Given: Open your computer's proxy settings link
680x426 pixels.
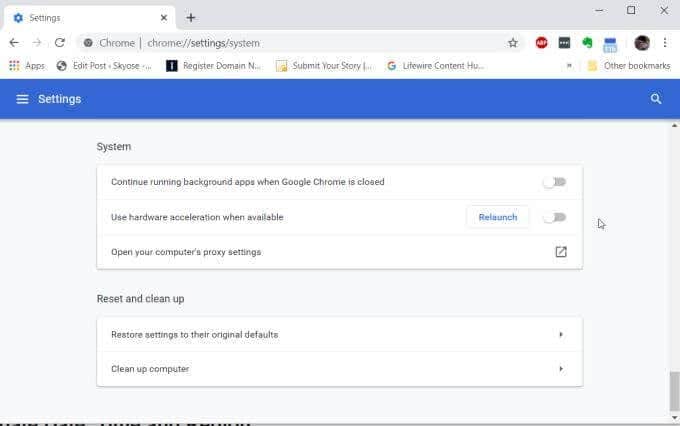Looking at the screenshot, I should coord(561,252).
